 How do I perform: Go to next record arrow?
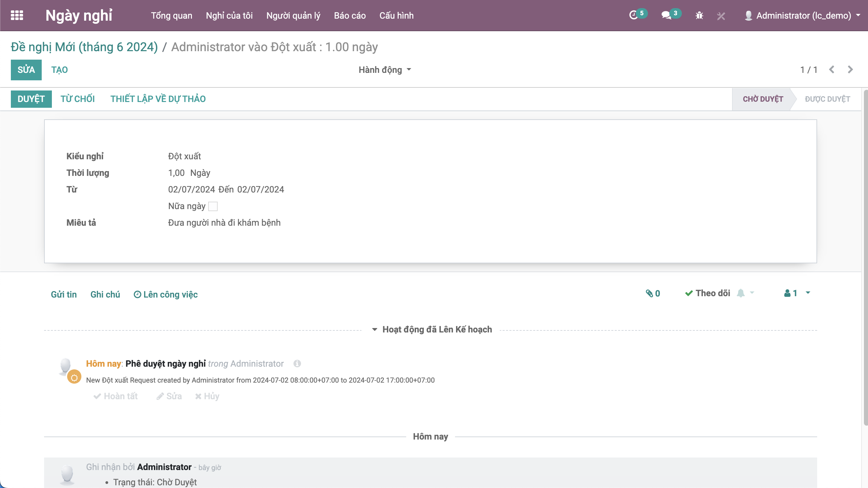coord(850,70)
